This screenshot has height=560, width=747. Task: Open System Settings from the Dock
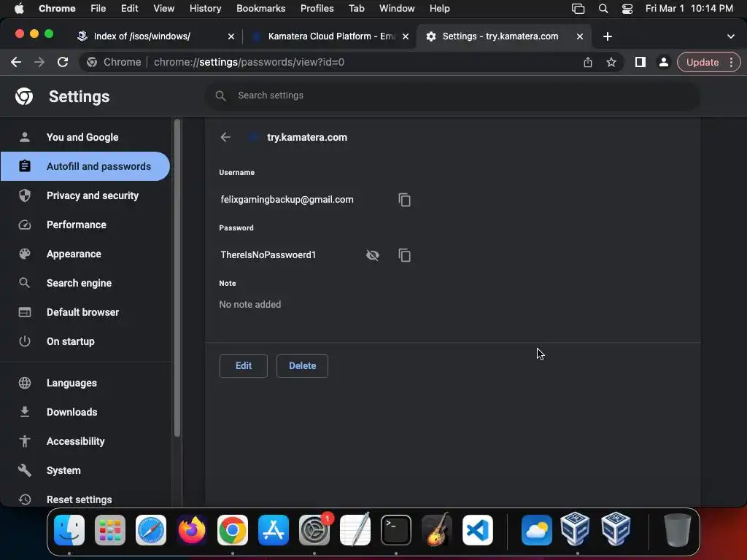tap(314, 530)
